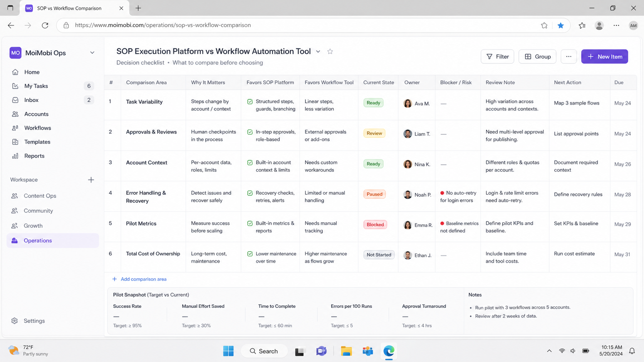
Task: Expand the MoiMobi Ops workspace switcher
Action: click(92, 53)
